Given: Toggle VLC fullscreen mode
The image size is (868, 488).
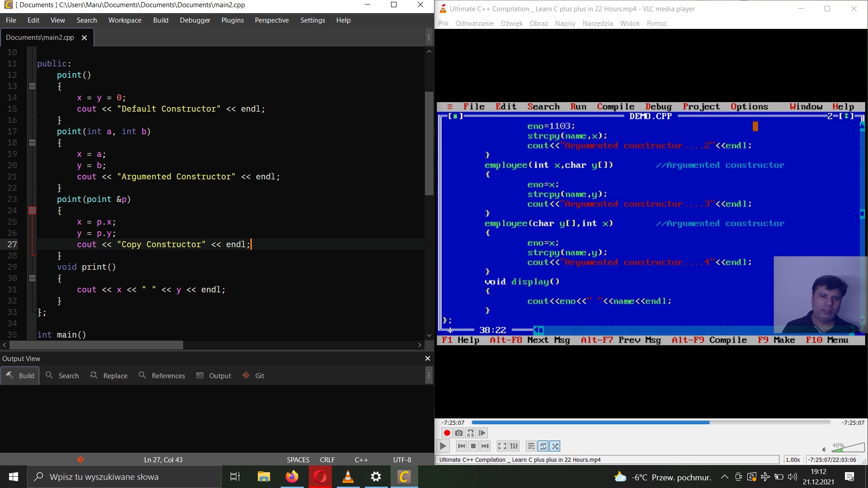Looking at the screenshot, I should (502, 446).
